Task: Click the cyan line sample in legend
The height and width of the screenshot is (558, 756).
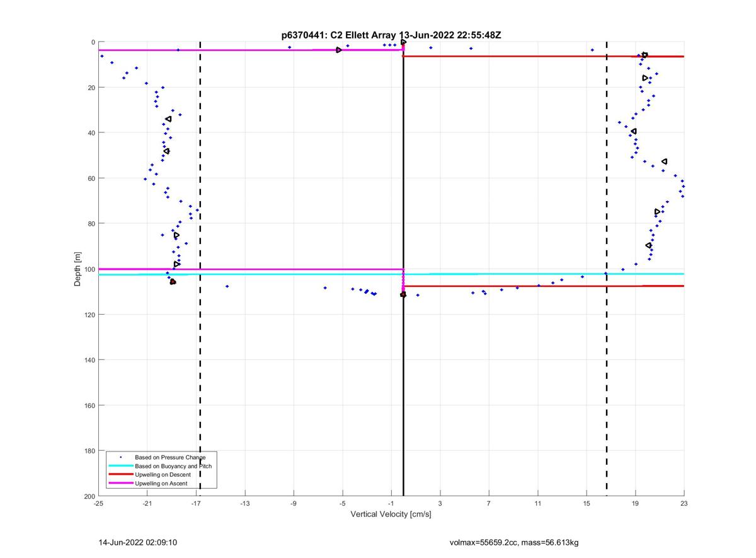Action: [120, 466]
